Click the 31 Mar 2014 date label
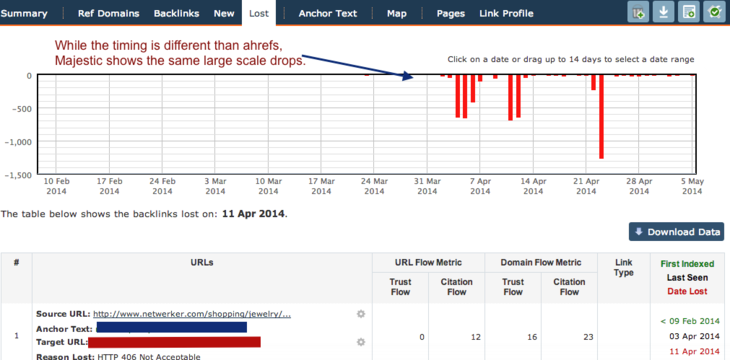Viewport: 730px width, 360px height. (427, 185)
